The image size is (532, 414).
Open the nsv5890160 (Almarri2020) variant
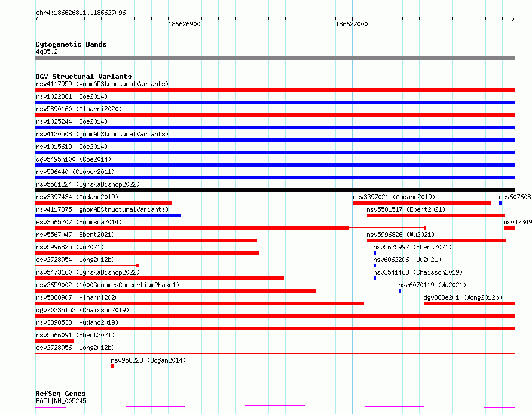tap(79, 109)
